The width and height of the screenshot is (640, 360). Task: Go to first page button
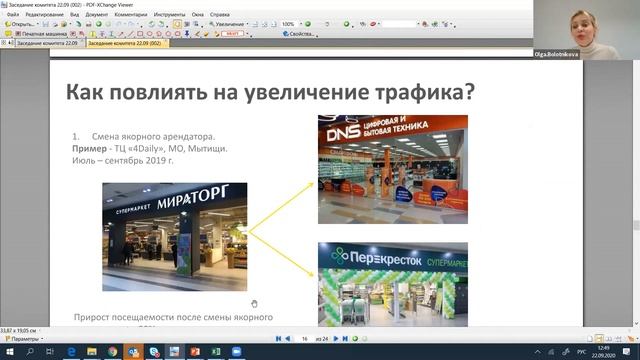click(278, 338)
